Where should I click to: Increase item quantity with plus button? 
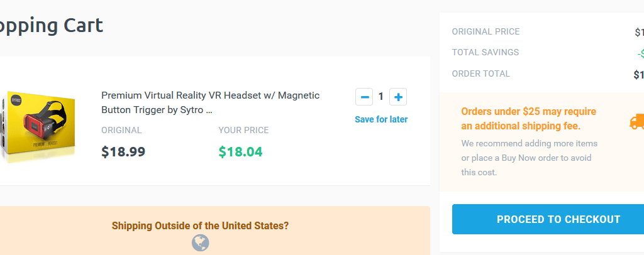(398, 97)
